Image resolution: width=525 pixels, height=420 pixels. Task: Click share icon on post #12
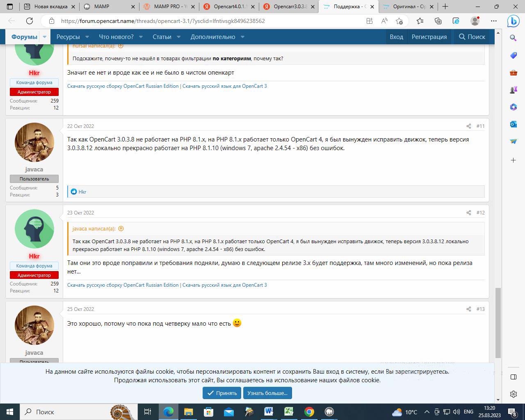(468, 213)
